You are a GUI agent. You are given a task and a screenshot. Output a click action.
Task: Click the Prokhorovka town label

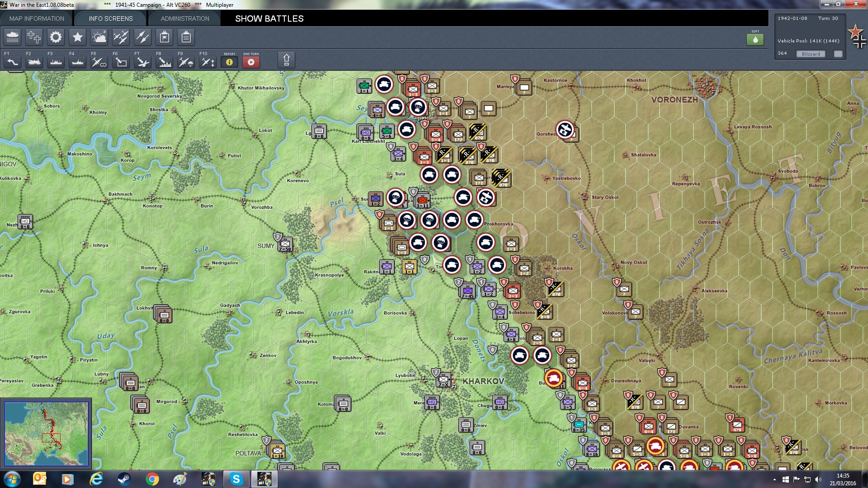[499, 224]
